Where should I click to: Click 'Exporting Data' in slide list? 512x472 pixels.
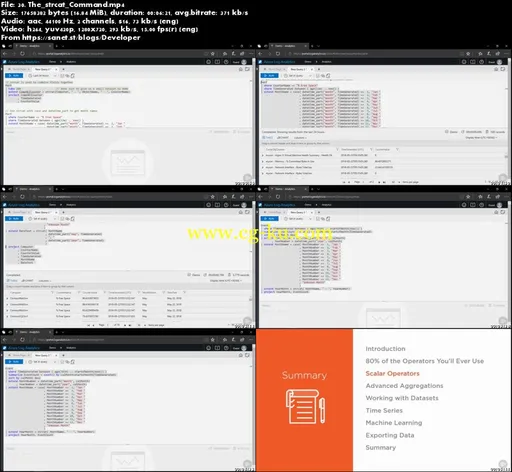point(390,435)
